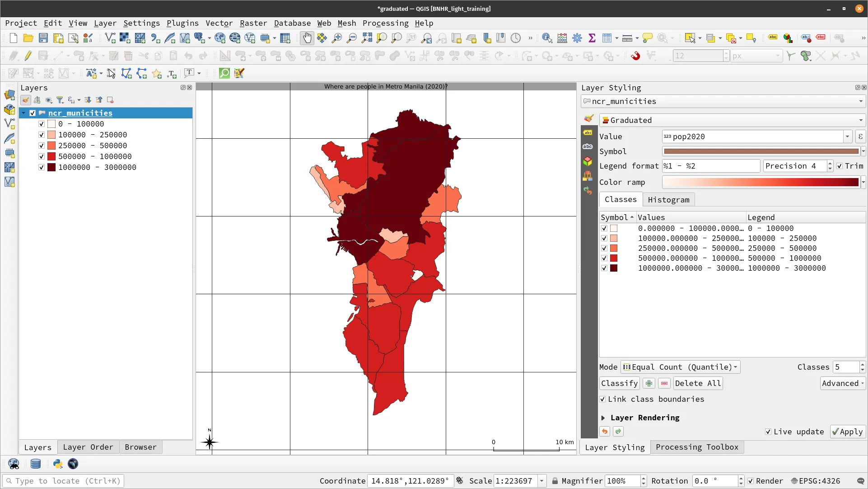868x489 pixels.
Task: Click the expression epsilon button beside pop2020
Action: click(860, 136)
